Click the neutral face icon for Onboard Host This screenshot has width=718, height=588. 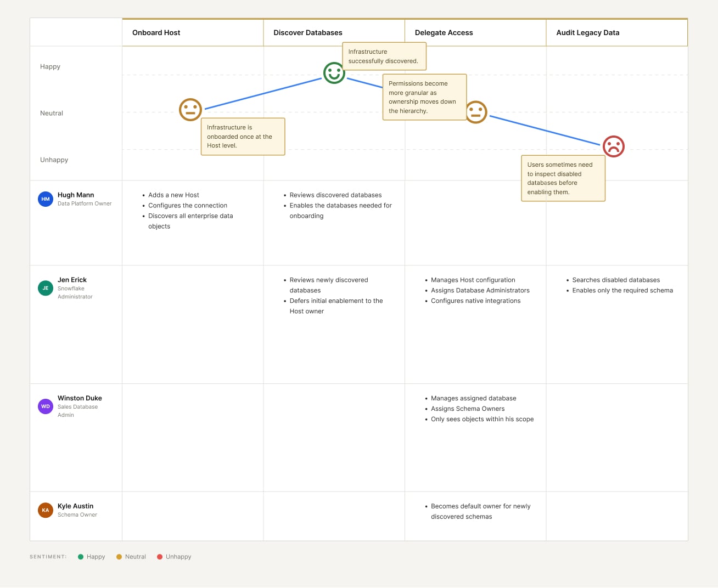point(190,110)
